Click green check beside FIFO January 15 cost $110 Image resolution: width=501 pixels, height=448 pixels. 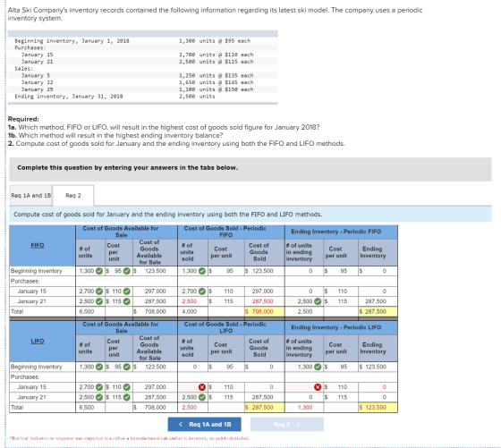point(127,292)
